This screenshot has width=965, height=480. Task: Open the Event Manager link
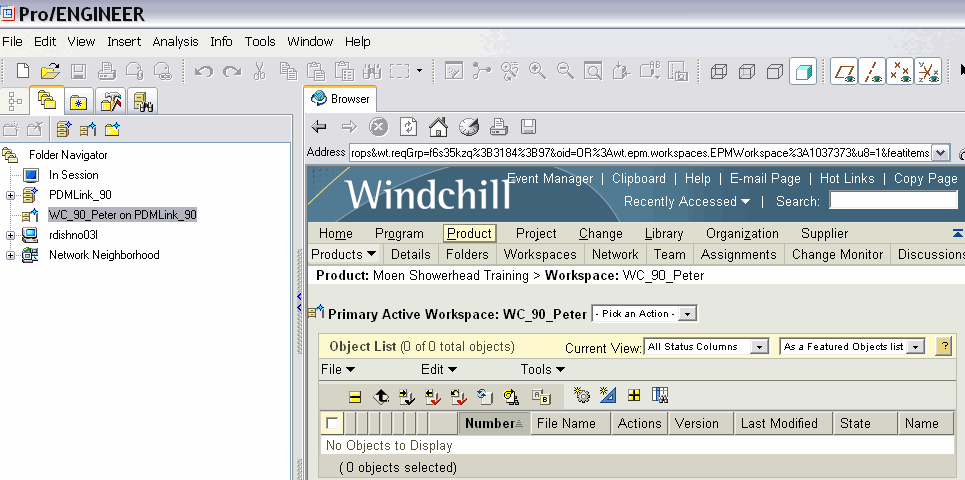click(550, 178)
